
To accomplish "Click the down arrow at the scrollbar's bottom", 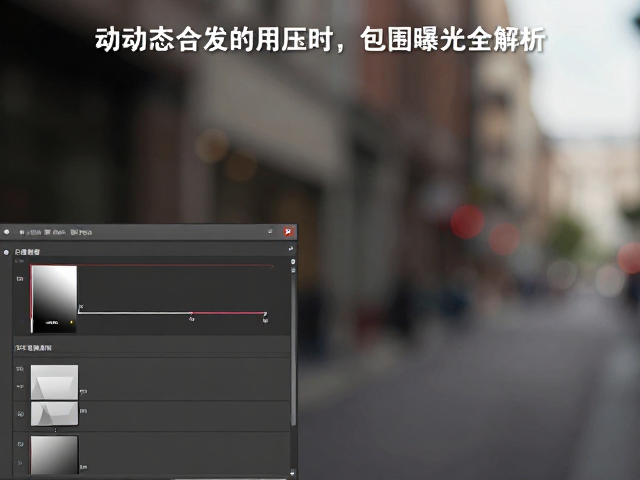I will pos(293,473).
